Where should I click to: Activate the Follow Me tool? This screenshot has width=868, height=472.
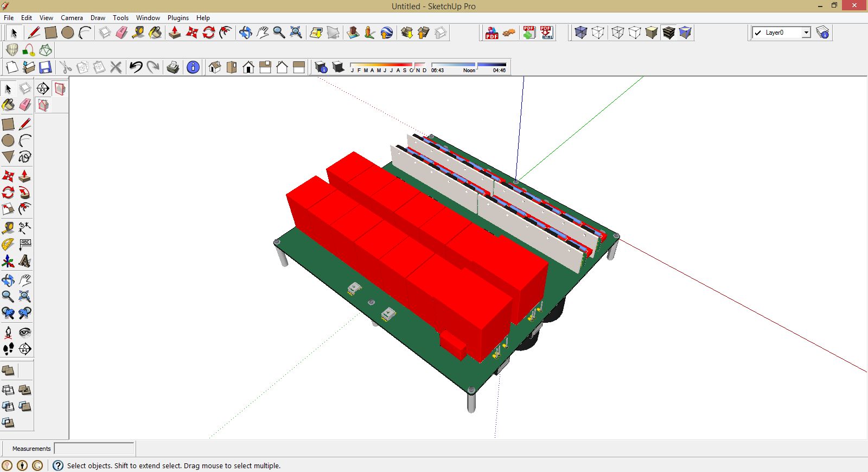[25, 193]
